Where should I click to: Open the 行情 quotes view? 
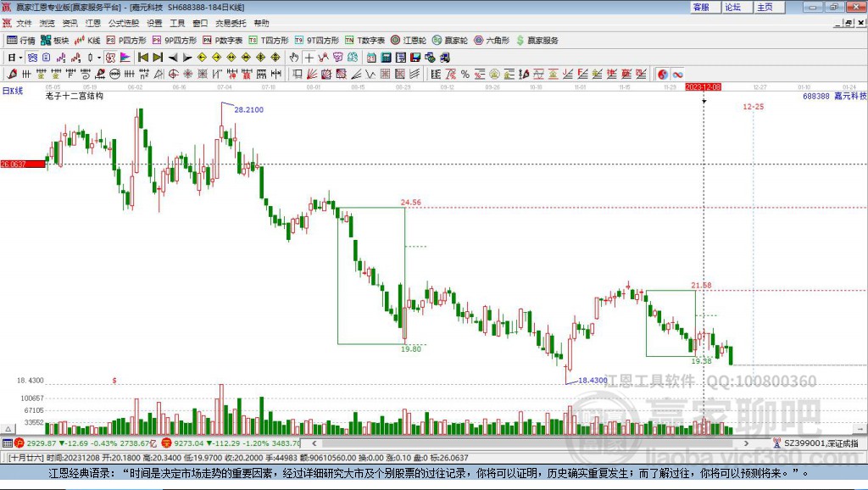coord(20,41)
